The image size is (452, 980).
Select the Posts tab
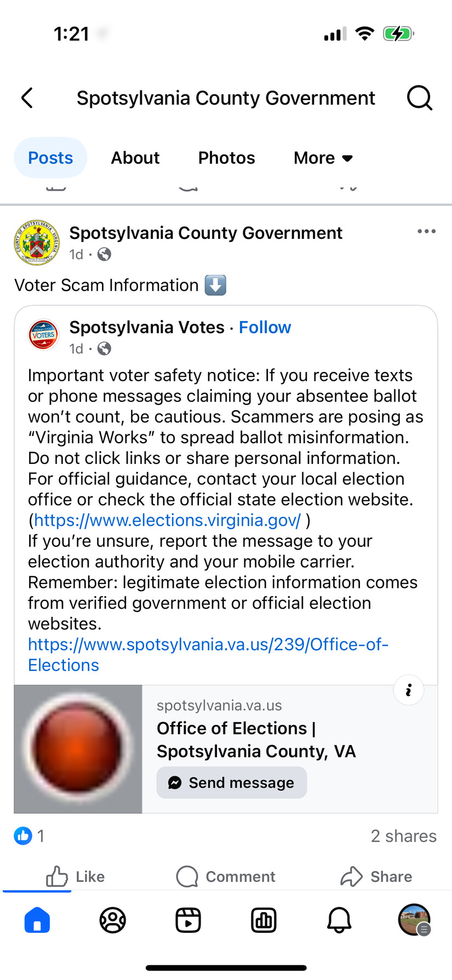[50, 158]
